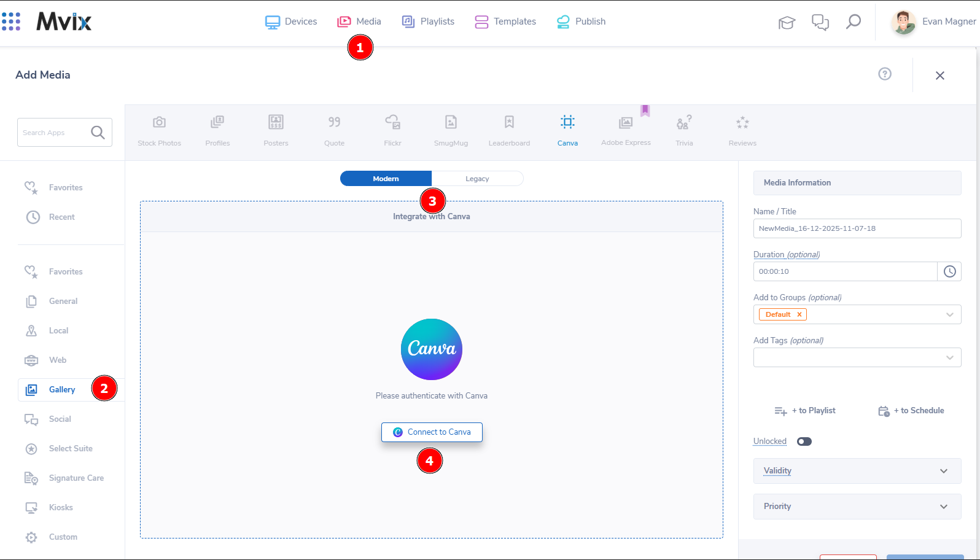Viewport: 980px width, 560px height.
Task: Select the Canva app icon
Action: (x=568, y=122)
